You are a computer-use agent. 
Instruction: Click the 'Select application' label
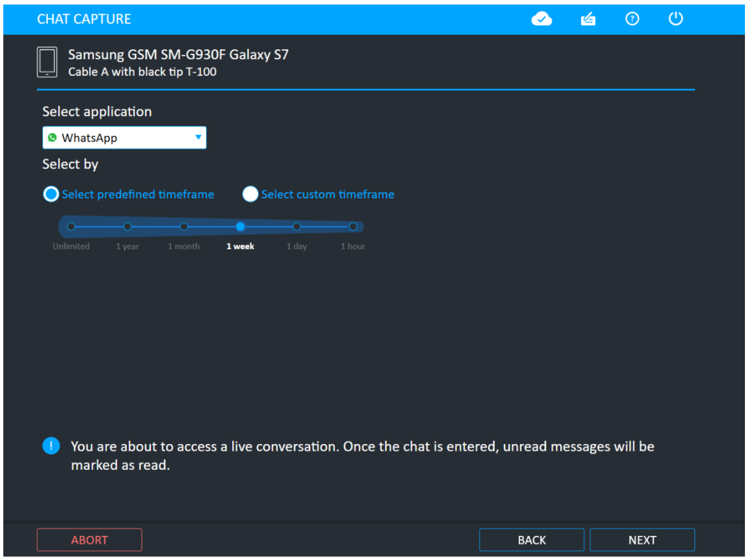point(97,112)
